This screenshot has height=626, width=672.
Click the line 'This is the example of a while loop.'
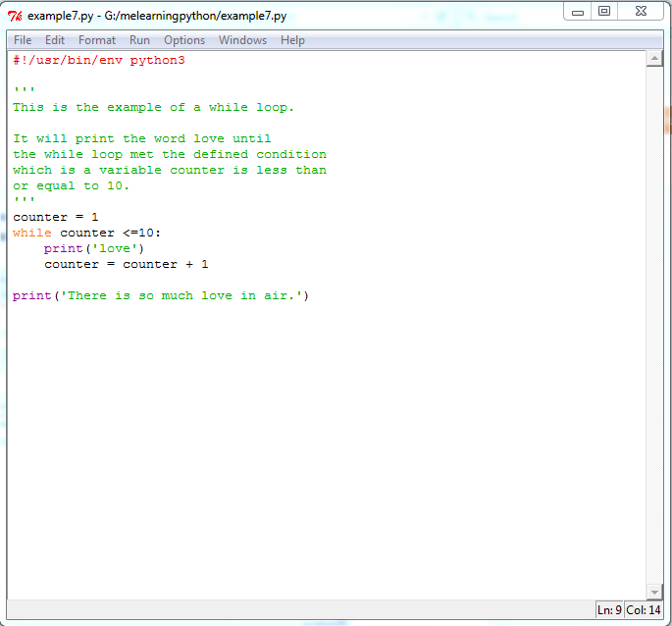pos(153,107)
